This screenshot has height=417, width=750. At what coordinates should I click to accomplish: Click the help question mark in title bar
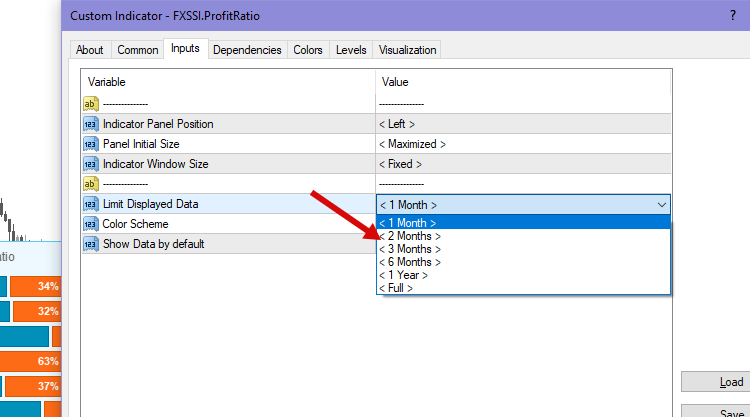pos(733,16)
